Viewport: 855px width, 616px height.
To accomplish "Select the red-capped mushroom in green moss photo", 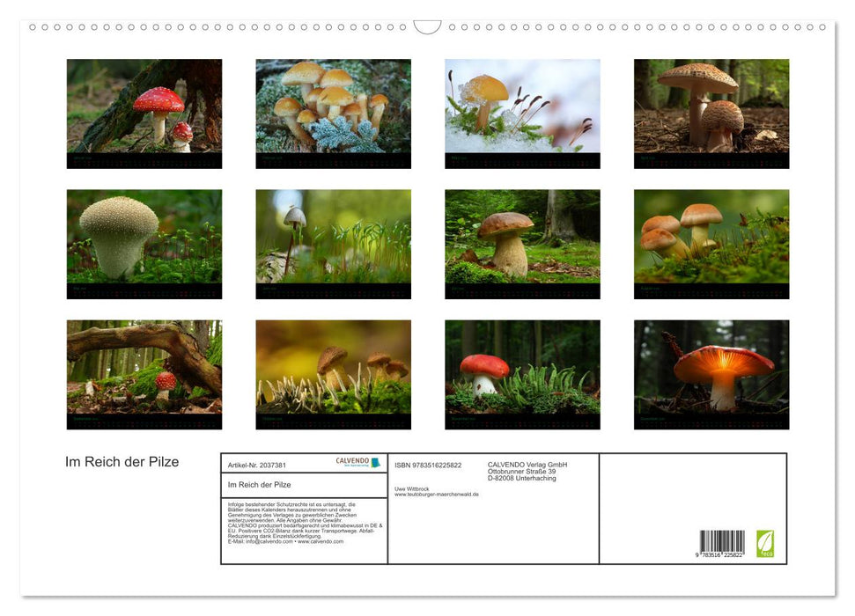I will [x=522, y=367].
